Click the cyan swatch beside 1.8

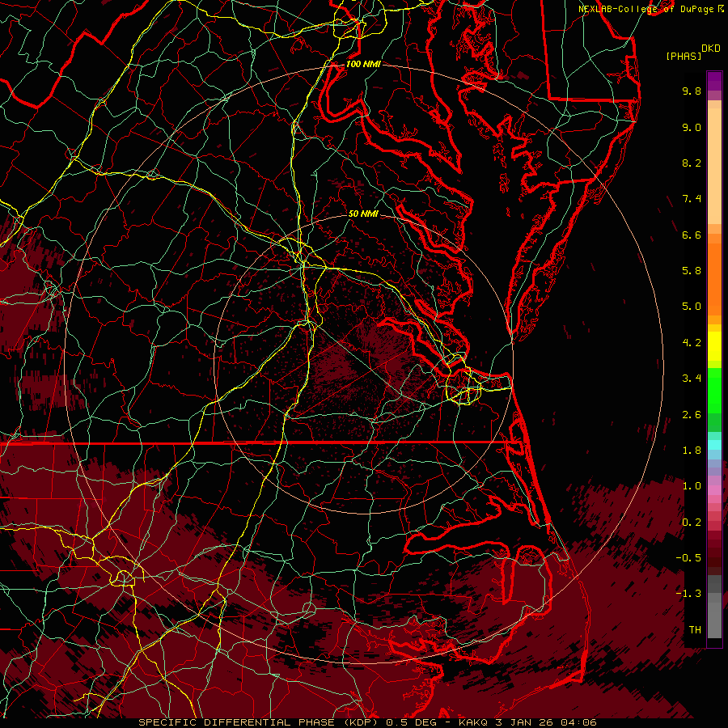click(714, 445)
